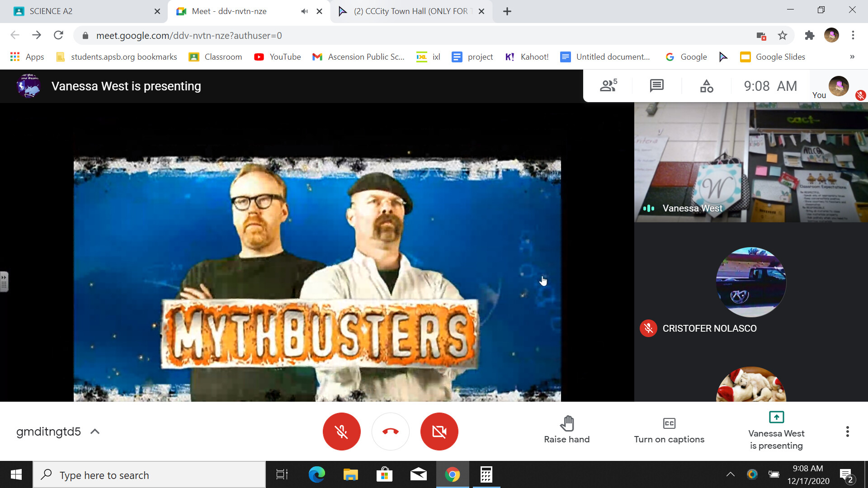Open the activities shapes icon
This screenshot has width=868, height=488.
(706, 85)
